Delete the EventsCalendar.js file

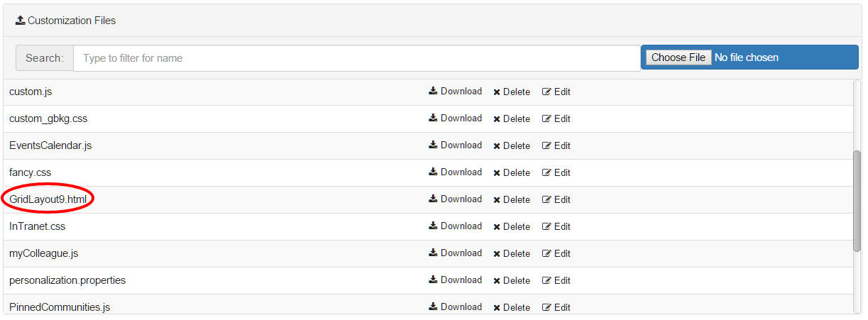click(512, 145)
